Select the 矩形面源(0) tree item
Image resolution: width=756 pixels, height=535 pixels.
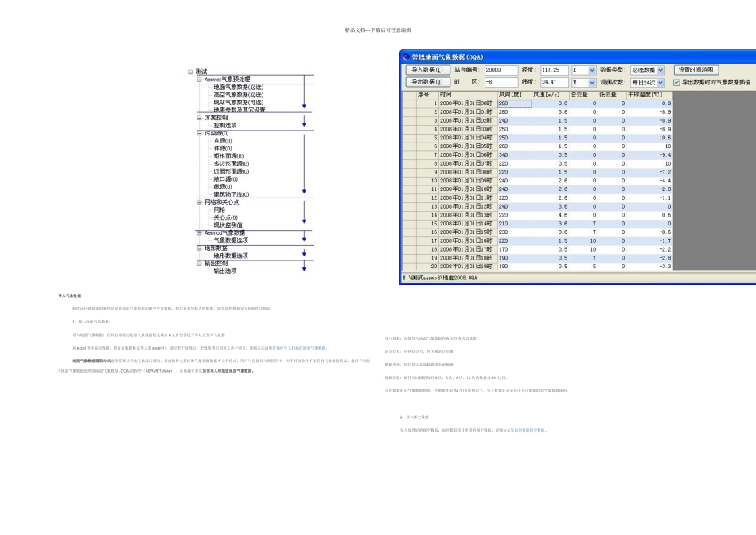[228, 156]
